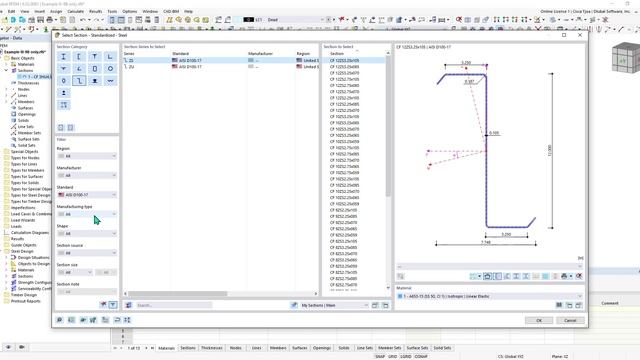The image size is (640, 360).
Task: Select Nodes in the navigator tree
Action: tap(24, 89)
